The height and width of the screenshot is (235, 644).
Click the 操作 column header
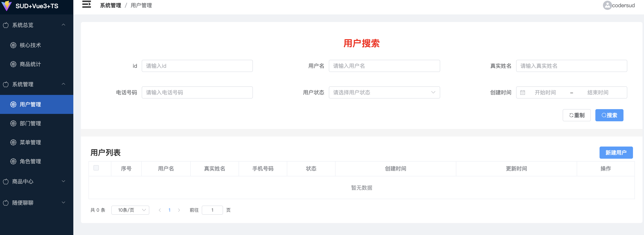(x=606, y=169)
